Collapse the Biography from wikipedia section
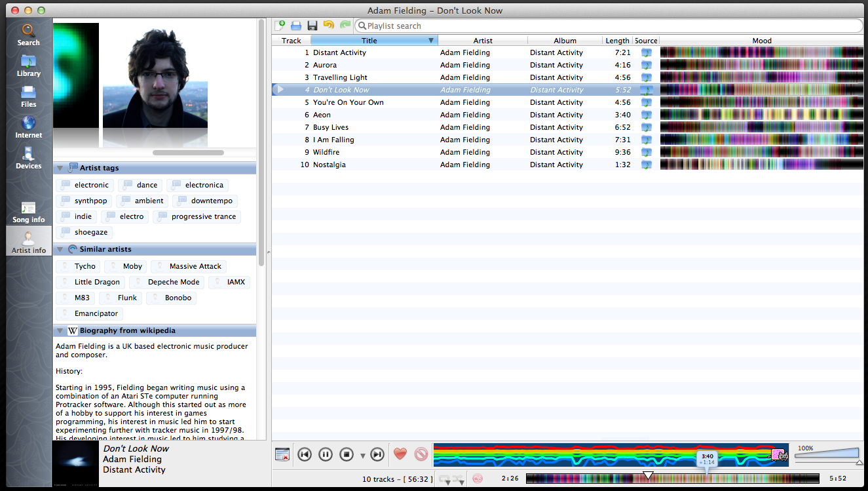The height and width of the screenshot is (491, 868). 60,330
